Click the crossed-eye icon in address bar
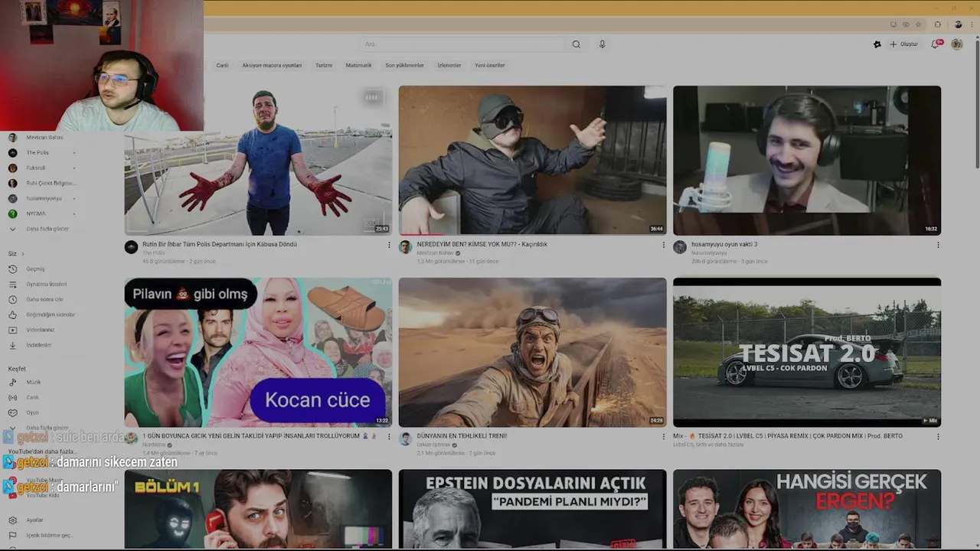This screenshot has height=551, width=980. point(906,24)
